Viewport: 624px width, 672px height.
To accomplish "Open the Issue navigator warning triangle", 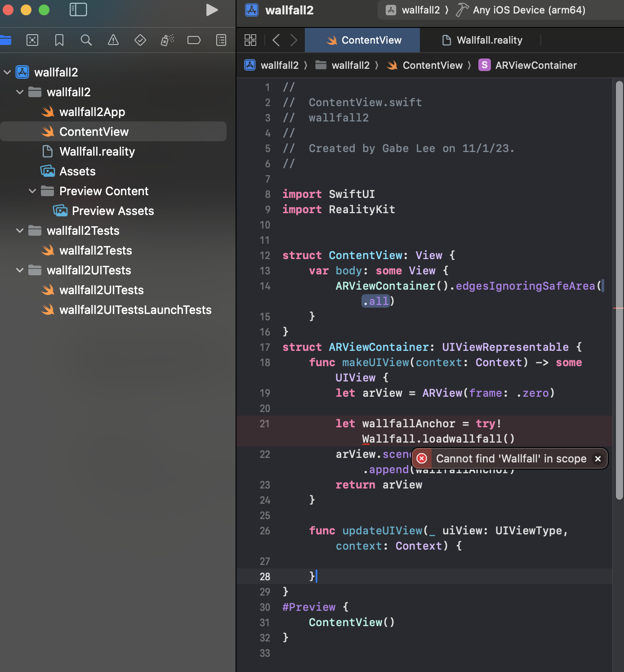I will coord(113,40).
